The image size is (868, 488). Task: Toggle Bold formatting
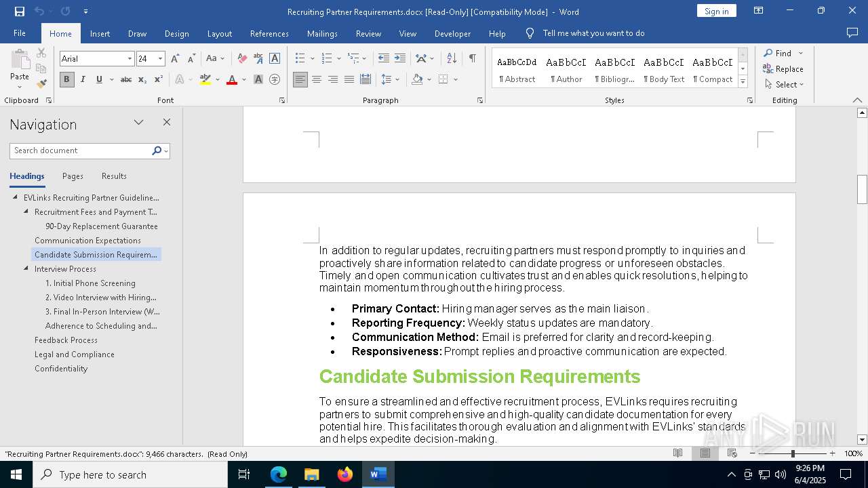(66, 79)
